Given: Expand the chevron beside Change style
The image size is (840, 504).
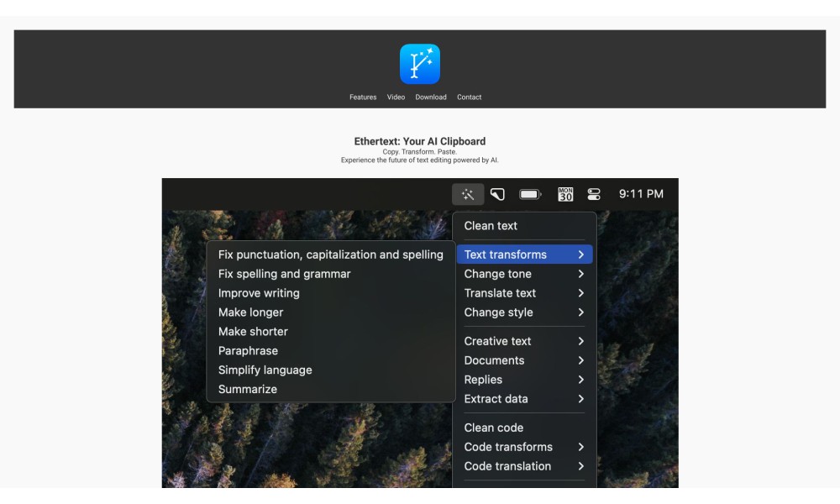Looking at the screenshot, I should point(580,312).
